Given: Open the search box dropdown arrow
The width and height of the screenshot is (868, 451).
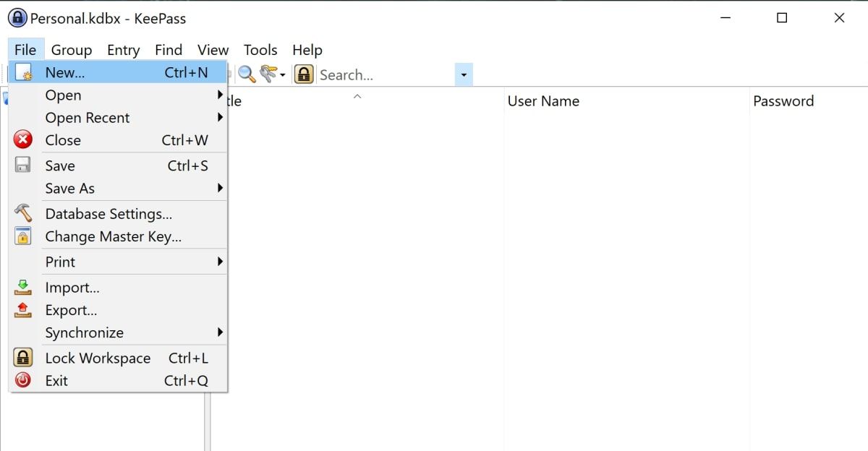Looking at the screenshot, I should point(463,74).
